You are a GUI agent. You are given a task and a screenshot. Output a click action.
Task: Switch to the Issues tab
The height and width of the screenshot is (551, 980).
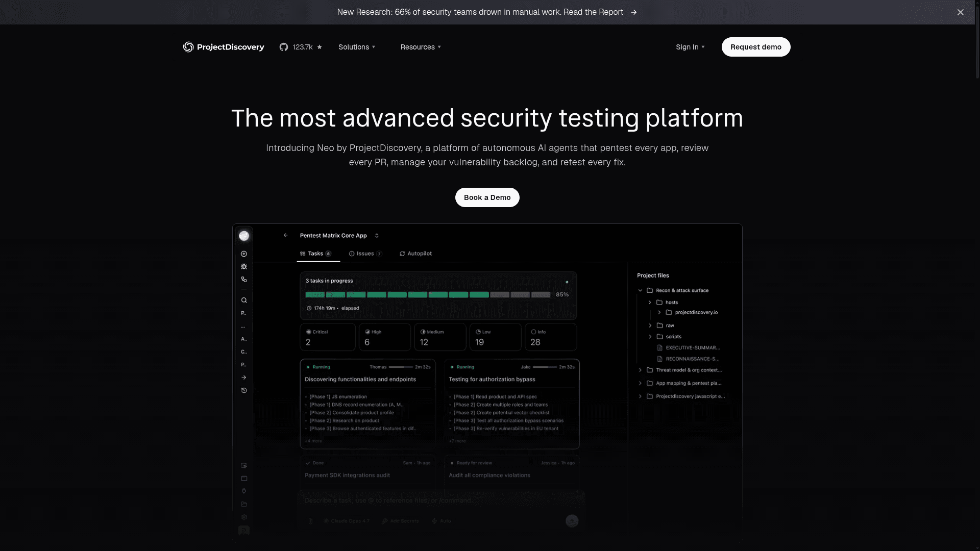365,254
